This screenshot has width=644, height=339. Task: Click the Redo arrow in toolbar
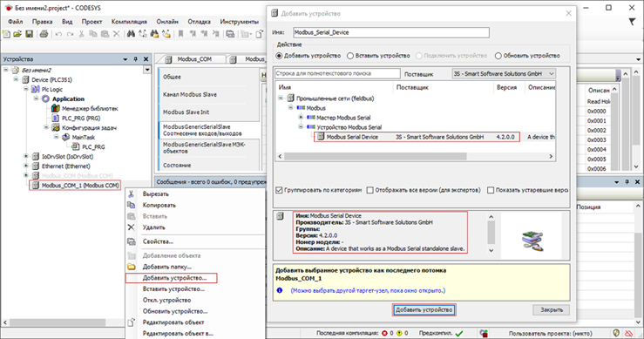click(70, 34)
